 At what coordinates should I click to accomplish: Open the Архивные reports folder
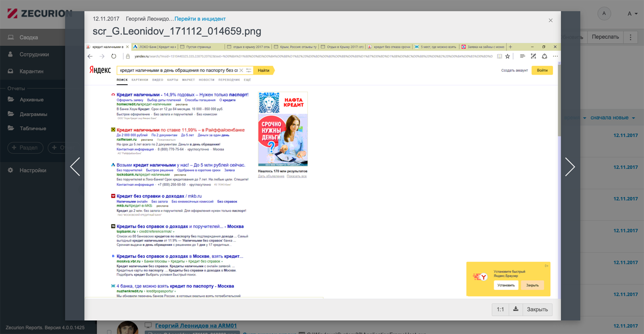pyautogui.click(x=31, y=100)
